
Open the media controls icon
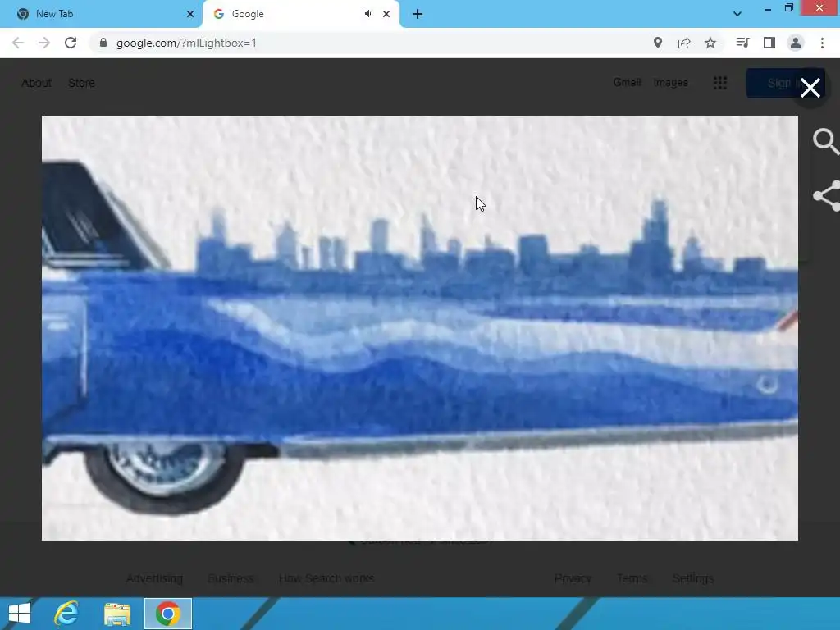pyautogui.click(x=742, y=43)
